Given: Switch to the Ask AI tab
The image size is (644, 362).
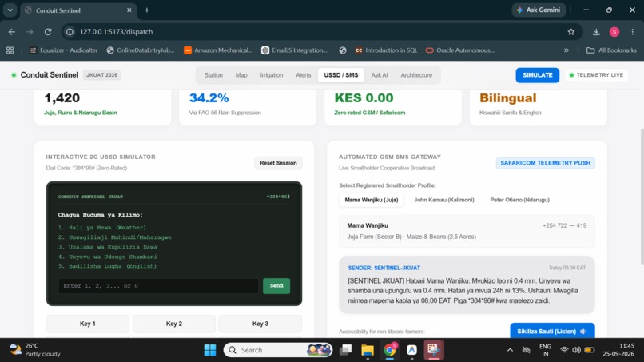Looking at the screenshot, I should (379, 75).
